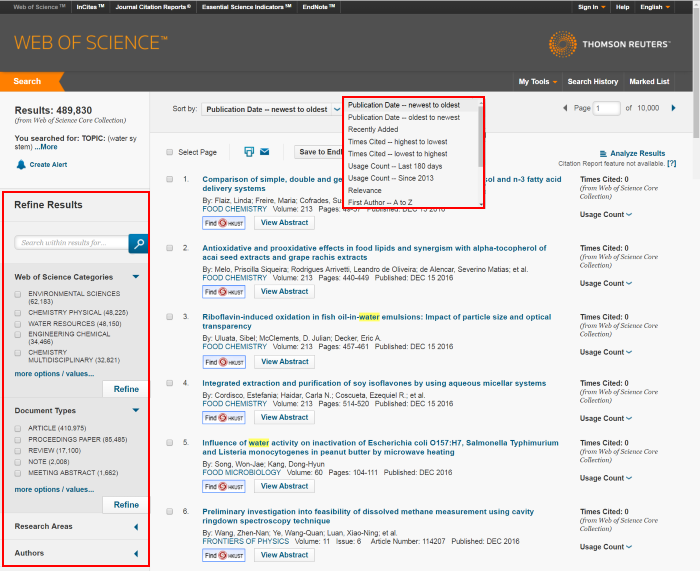Expand Usage Count for result 1
700x571 pixels.
tap(606, 215)
